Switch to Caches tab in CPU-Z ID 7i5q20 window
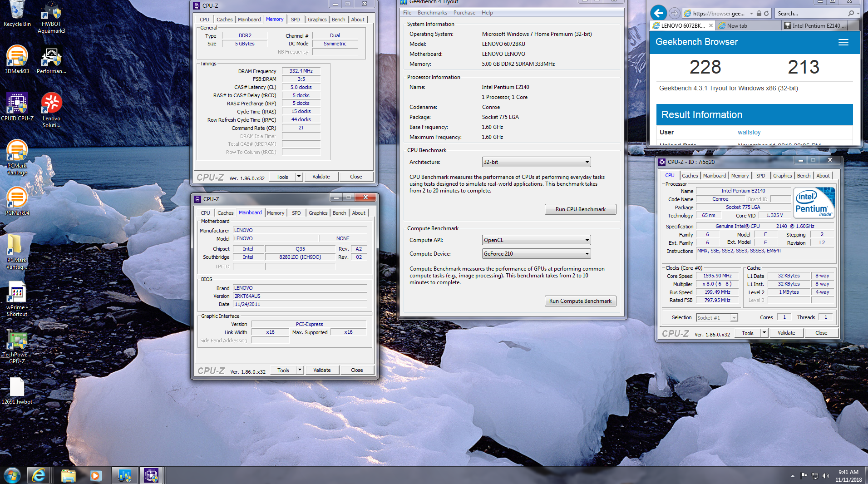The width and height of the screenshot is (868, 484). (690, 176)
